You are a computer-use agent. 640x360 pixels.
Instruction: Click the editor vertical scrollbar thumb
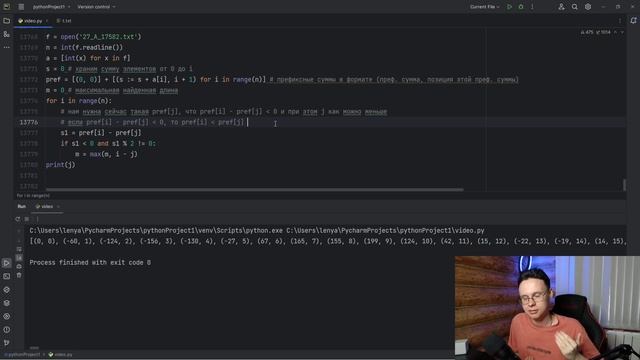[624, 184]
